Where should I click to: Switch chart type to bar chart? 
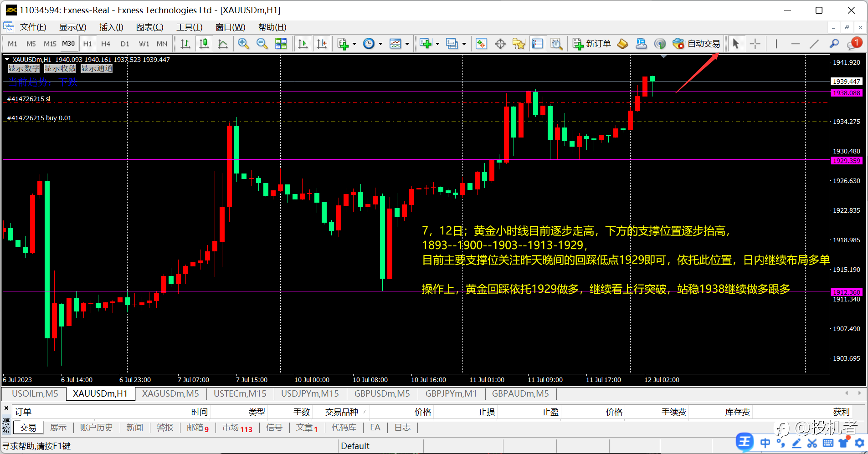pyautogui.click(x=185, y=44)
